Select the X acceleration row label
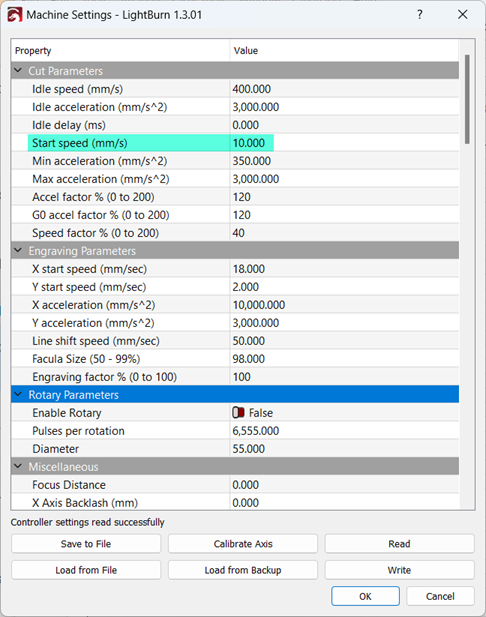This screenshot has width=486, height=617. [x=94, y=305]
